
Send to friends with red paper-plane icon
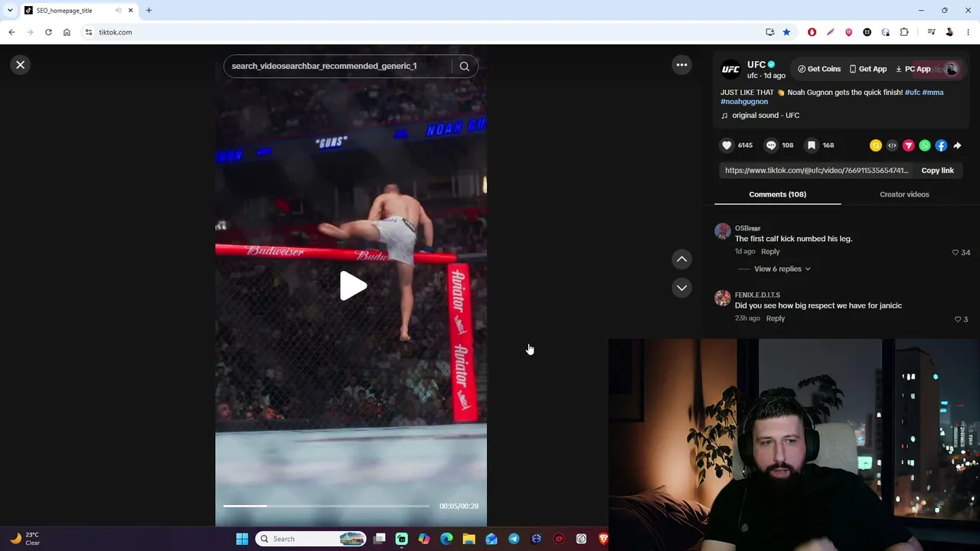point(908,145)
